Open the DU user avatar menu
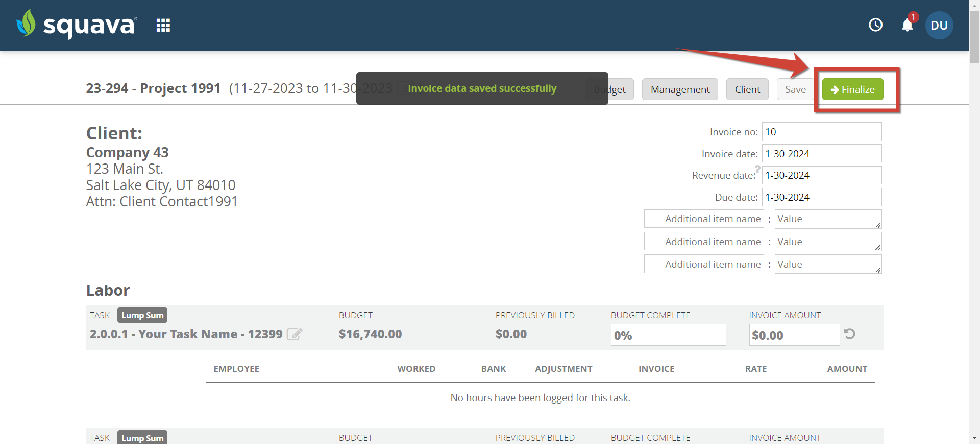This screenshot has width=980, height=444. coord(939,25)
